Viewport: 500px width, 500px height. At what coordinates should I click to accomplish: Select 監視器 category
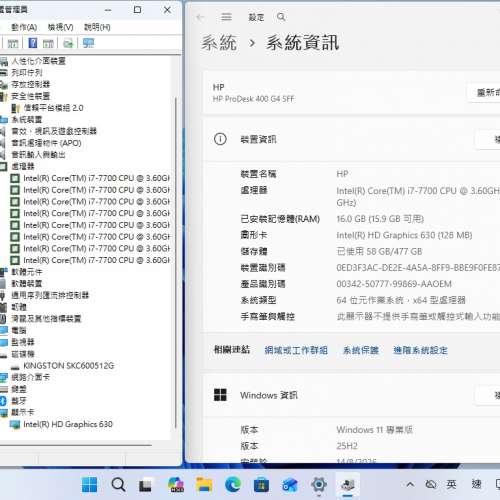tap(23, 342)
